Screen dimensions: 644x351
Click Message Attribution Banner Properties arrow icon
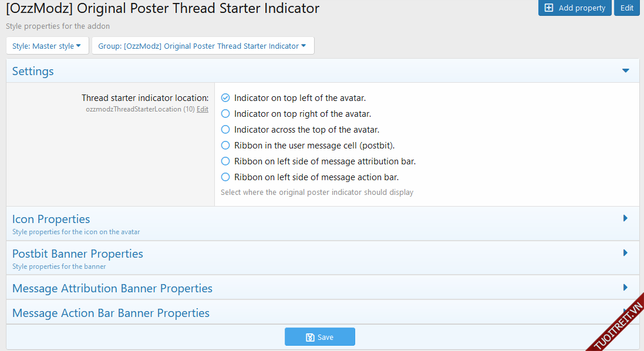[x=625, y=288]
